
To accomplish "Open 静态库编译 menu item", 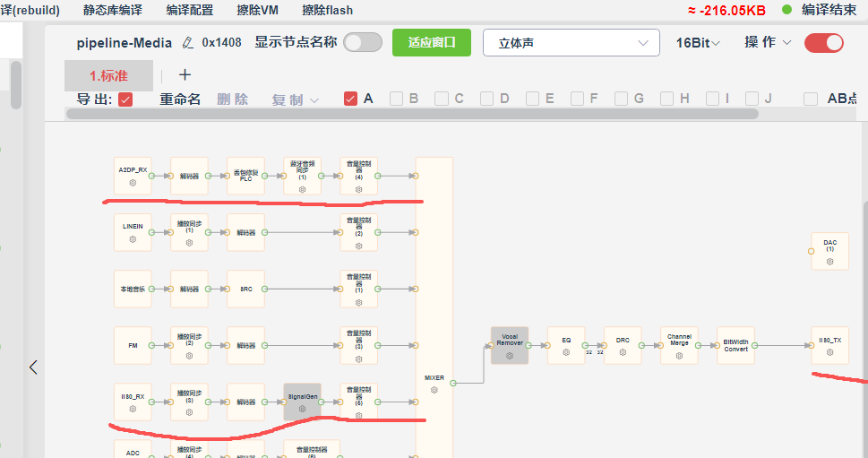I will (113, 10).
